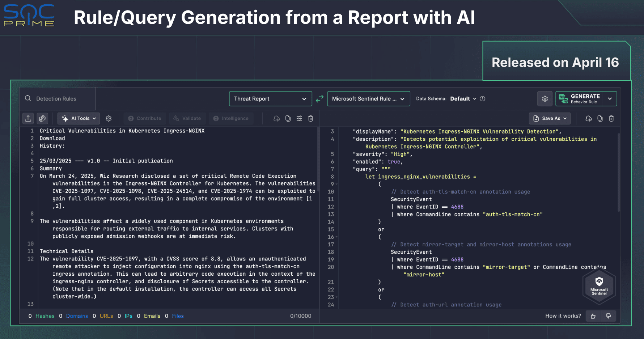Click the swap source and target arrows
This screenshot has height=339, width=644.
(319, 99)
